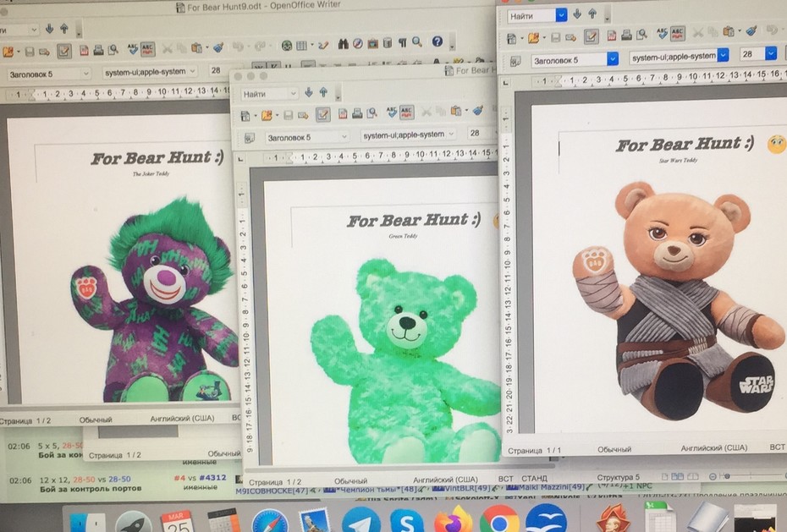
Task: Toggle AutoSpellcheck in the Joker Teddy window
Action: [x=147, y=49]
